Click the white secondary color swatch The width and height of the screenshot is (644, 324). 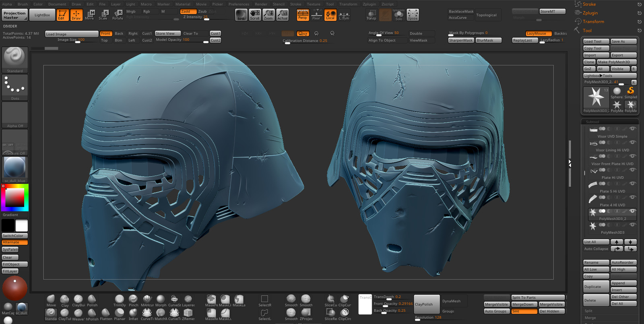21,225
